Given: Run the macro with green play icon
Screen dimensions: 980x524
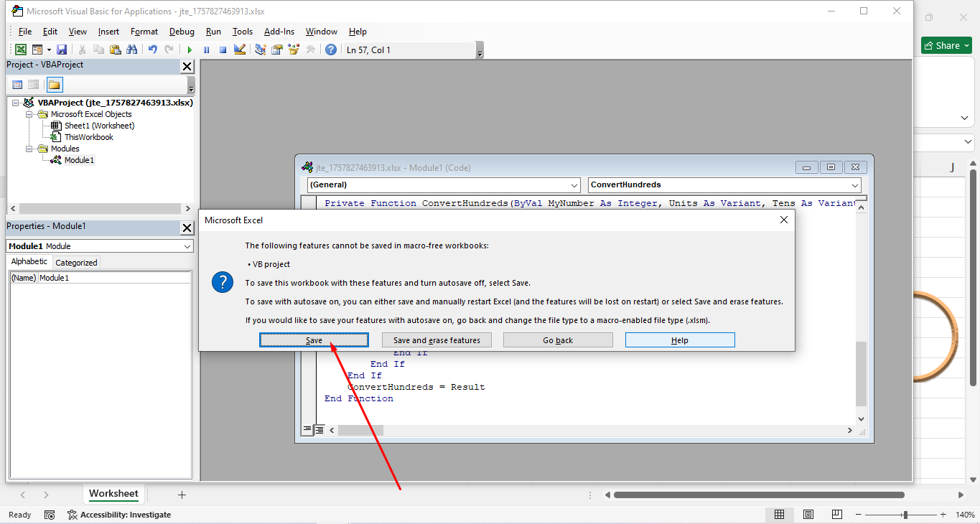Looking at the screenshot, I should tap(190, 50).
